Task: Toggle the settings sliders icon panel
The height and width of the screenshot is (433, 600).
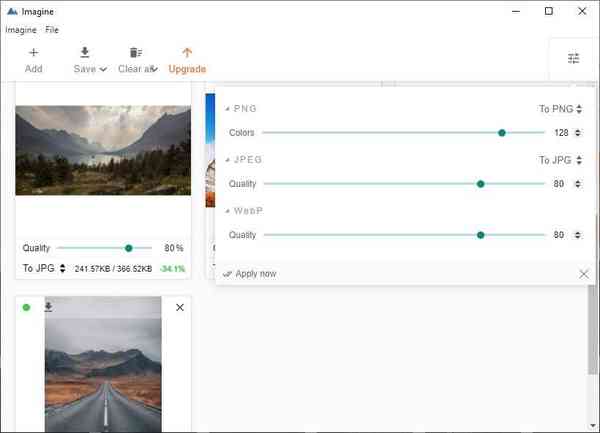Action: 573,59
